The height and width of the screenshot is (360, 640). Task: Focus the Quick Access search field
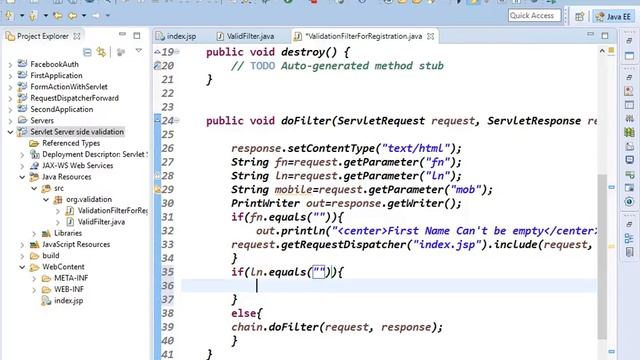534,16
